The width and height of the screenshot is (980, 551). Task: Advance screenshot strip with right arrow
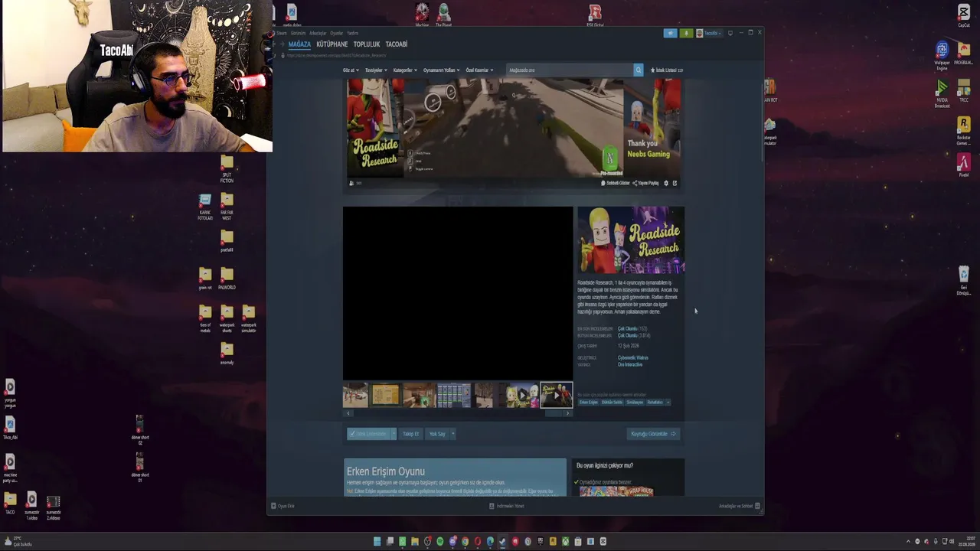[x=567, y=413]
